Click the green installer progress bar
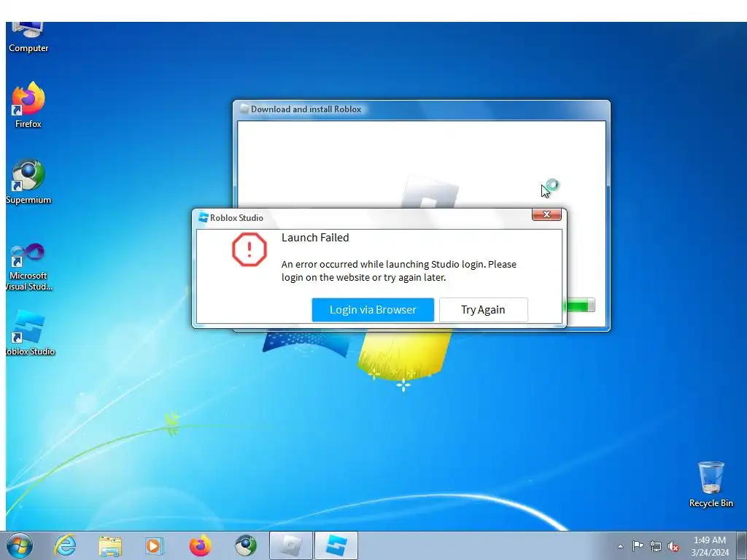 pos(578,306)
